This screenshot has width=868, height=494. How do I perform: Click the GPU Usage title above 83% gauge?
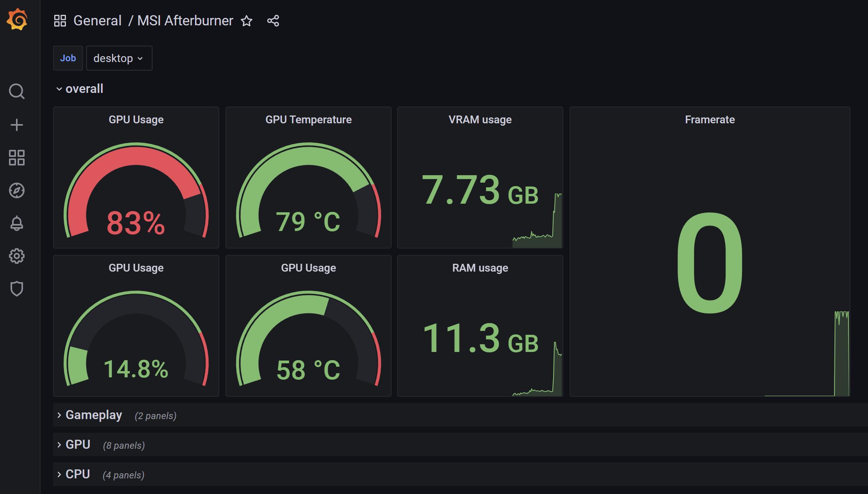click(x=136, y=119)
